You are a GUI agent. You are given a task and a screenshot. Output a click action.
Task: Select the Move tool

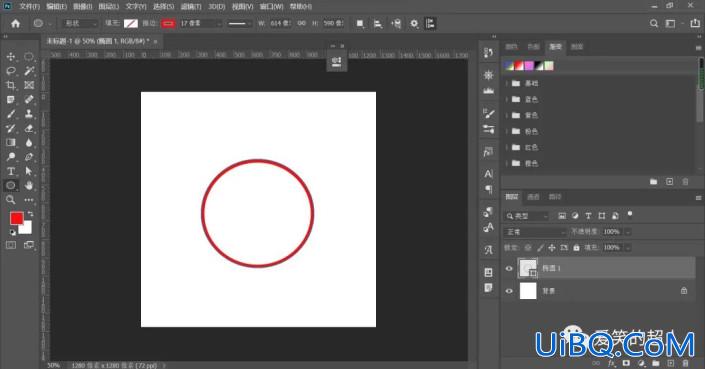tap(11, 57)
